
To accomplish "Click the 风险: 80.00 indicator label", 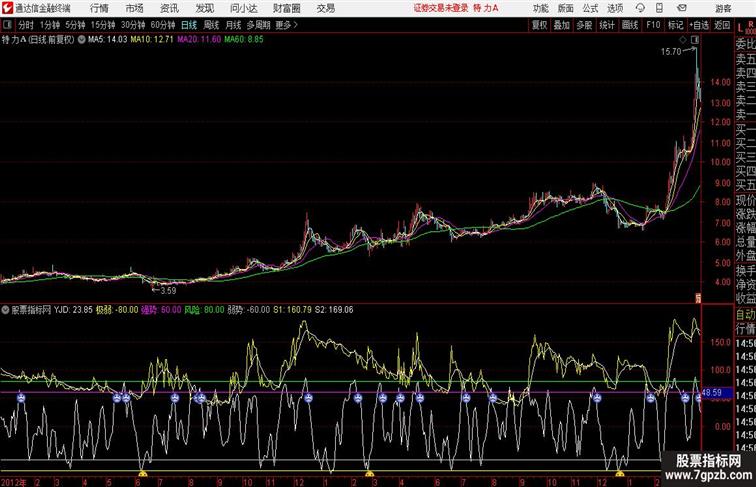I will click(x=204, y=310).
